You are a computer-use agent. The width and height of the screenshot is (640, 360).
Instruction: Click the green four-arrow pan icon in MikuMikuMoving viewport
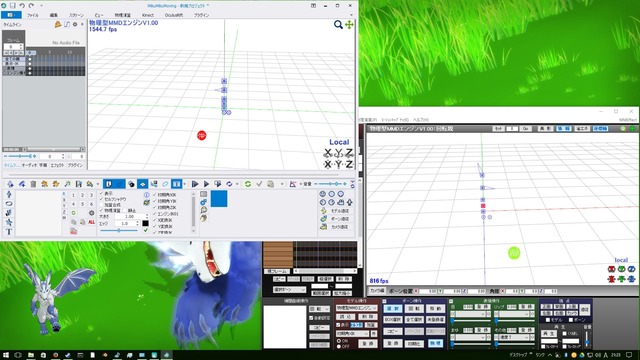349,25
